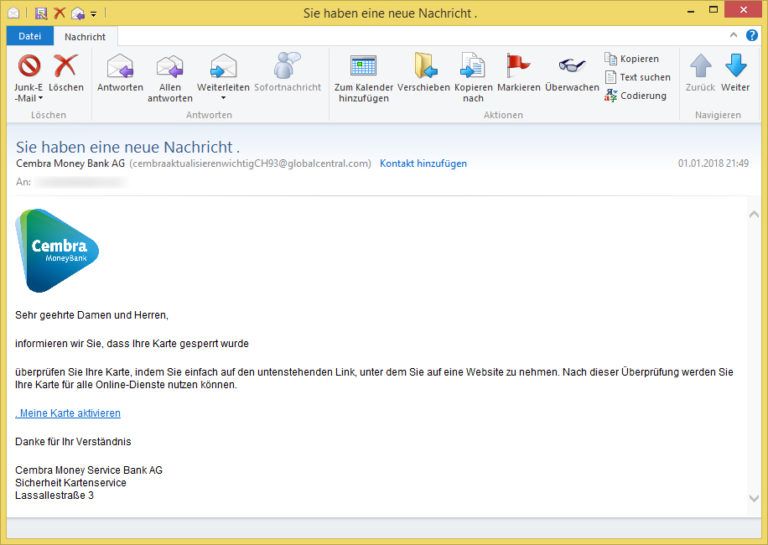Add message to calendar via Zum Kalender hinzufügen

[x=363, y=78]
